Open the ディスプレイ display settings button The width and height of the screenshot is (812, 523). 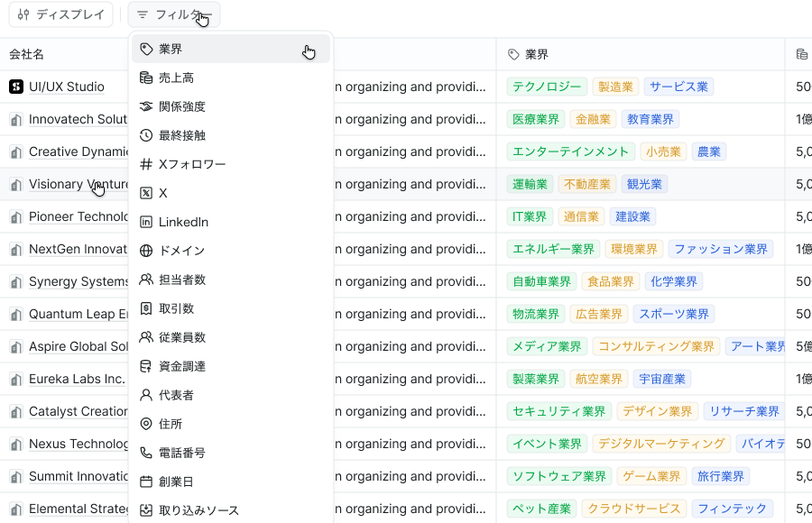tap(61, 14)
